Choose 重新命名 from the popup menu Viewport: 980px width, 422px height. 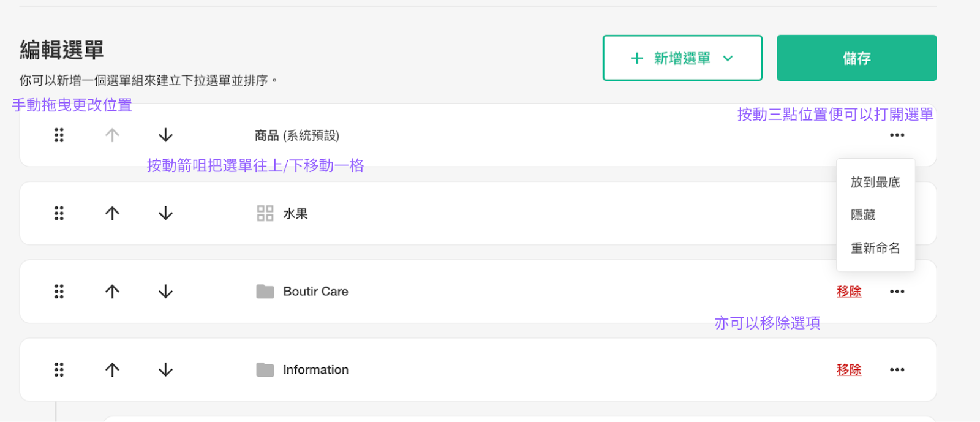(x=875, y=248)
